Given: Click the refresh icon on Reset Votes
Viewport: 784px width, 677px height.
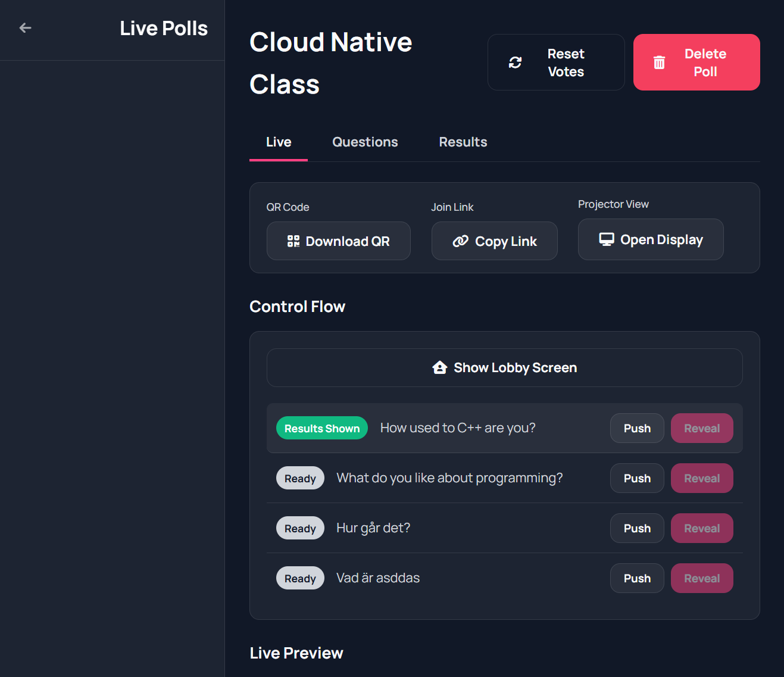Looking at the screenshot, I should point(515,62).
